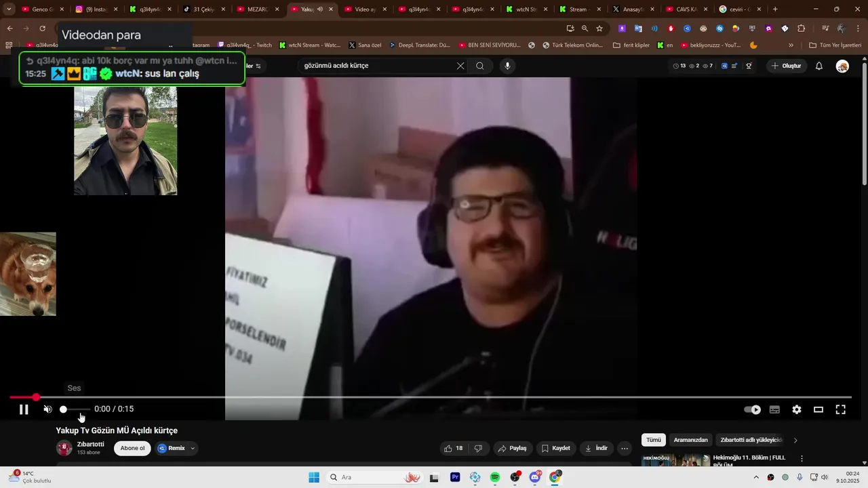This screenshot has height=488, width=868.
Task: Open the zoom magnifier in address bar
Action: pos(585,28)
